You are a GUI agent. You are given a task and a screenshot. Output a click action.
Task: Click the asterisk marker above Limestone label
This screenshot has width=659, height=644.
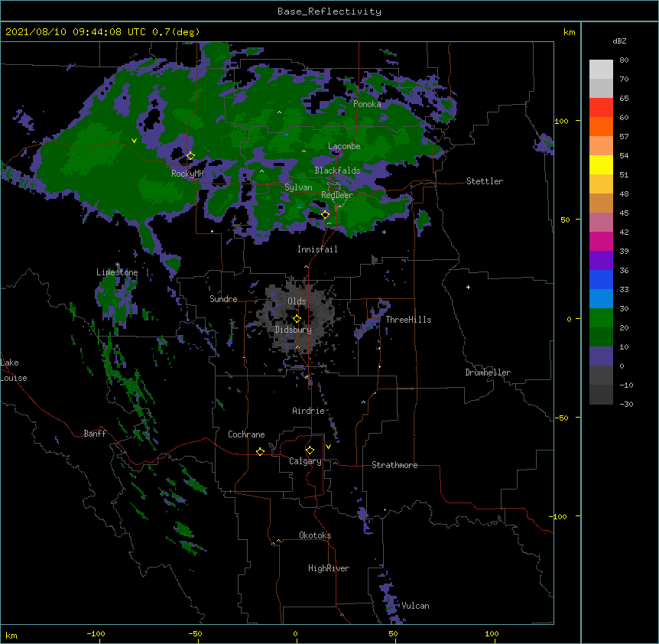point(118,265)
